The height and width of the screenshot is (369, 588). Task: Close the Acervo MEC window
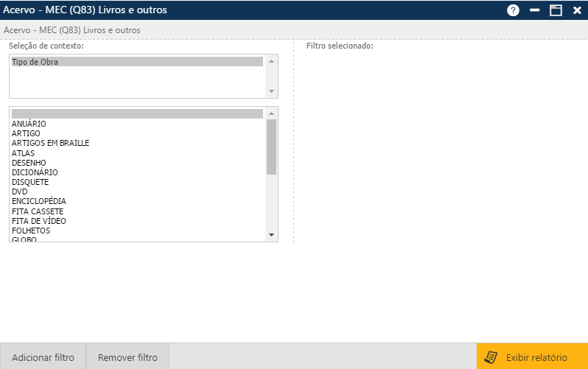pos(577,10)
